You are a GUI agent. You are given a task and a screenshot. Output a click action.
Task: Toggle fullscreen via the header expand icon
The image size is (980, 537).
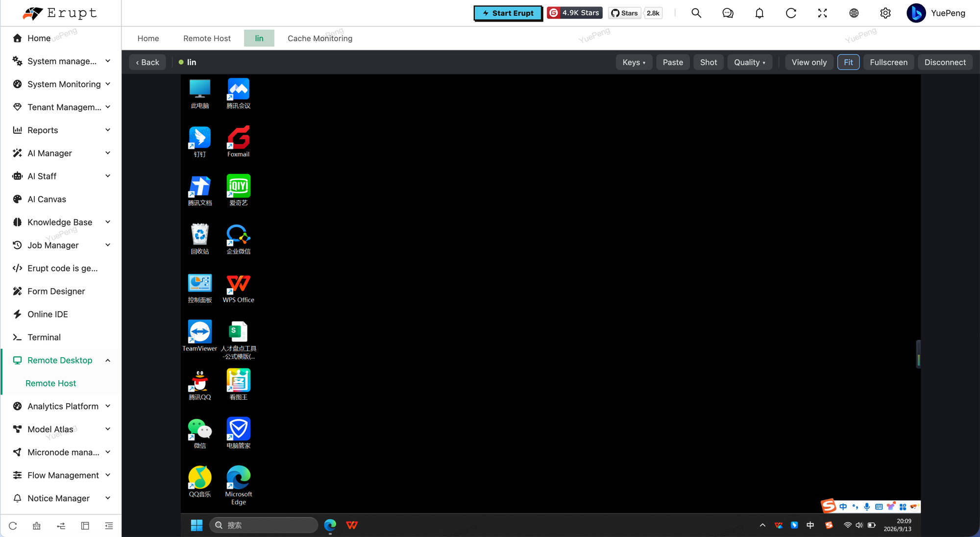coord(822,13)
